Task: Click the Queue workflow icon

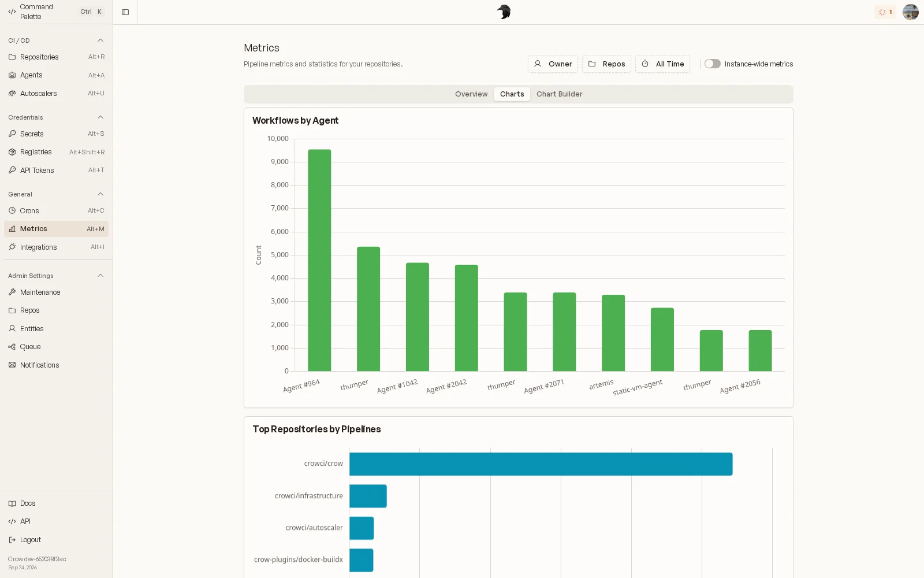Action: point(12,347)
